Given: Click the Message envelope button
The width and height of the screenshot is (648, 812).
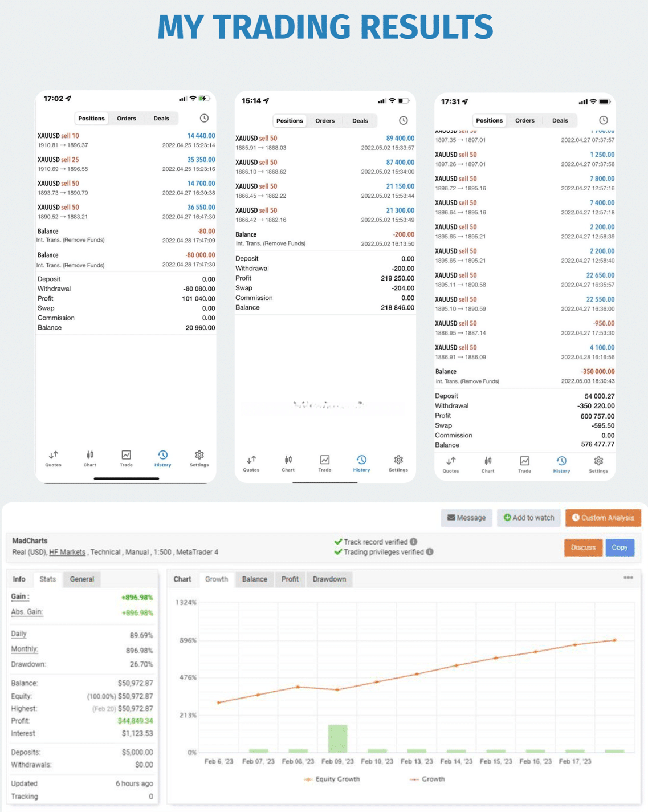Looking at the screenshot, I should pos(466,518).
